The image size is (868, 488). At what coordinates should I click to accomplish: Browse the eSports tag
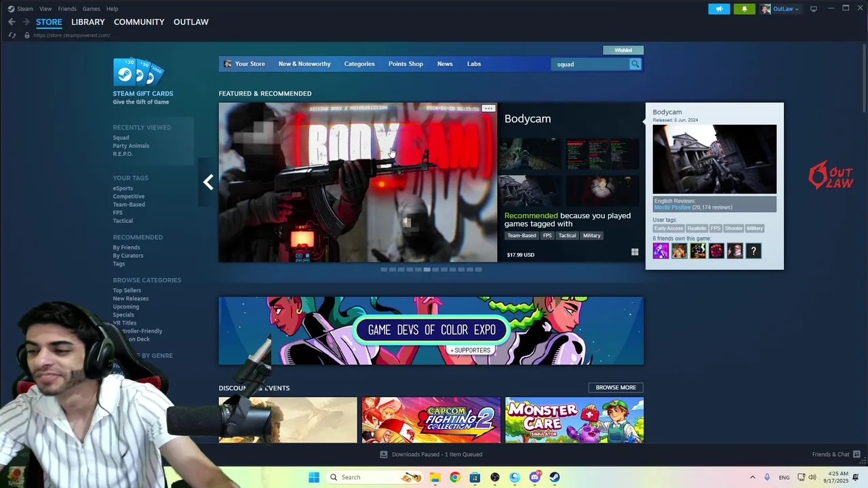[x=123, y=188]
